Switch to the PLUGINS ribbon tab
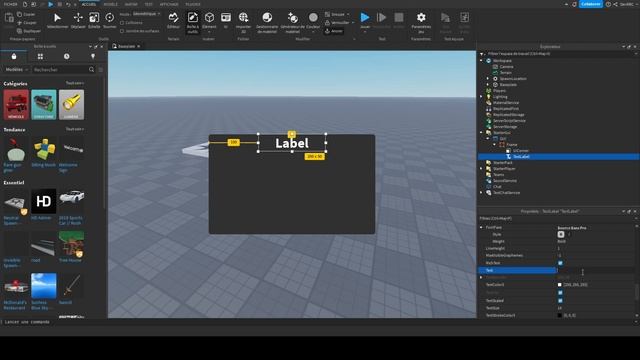Viewport: 640px width, 360px height. coord(193,4)
